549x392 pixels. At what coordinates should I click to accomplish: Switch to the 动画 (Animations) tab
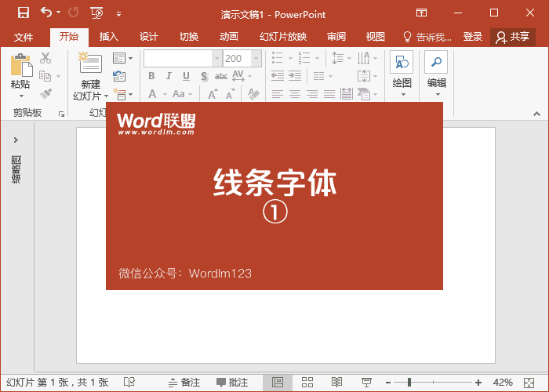pyautogui.click(x=229, y=37)
